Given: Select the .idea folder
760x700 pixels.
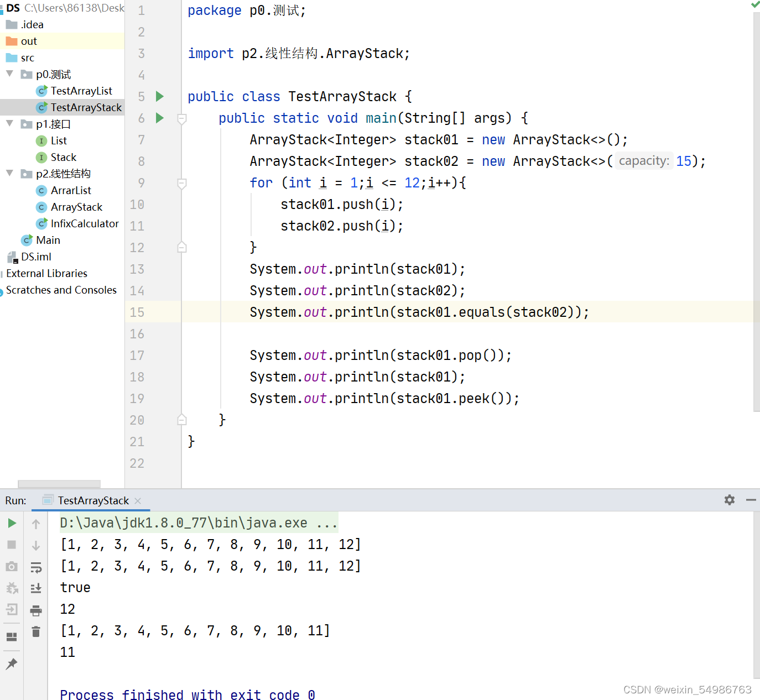Looking at the screenshot, I should coord(32,24).
